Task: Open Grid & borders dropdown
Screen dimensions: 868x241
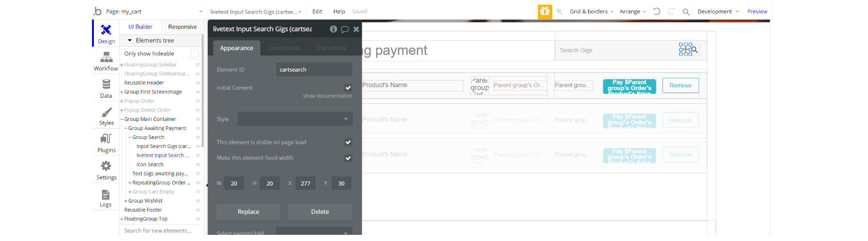Action: click(x=591, y=11)
